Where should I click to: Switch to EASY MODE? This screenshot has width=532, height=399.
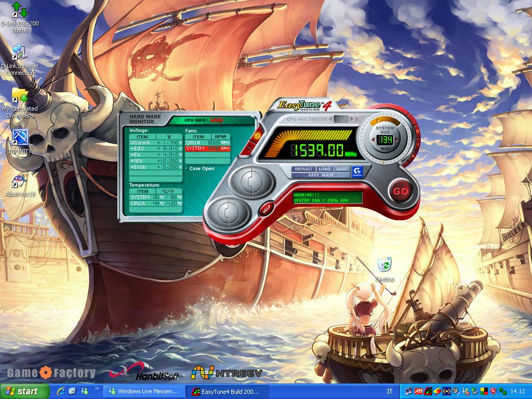tap(321, 176)
